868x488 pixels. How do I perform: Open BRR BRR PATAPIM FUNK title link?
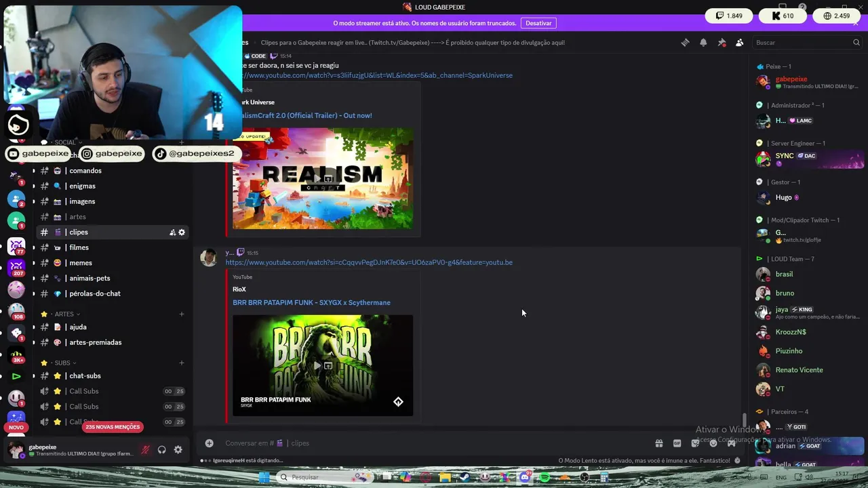click(311, 302)
